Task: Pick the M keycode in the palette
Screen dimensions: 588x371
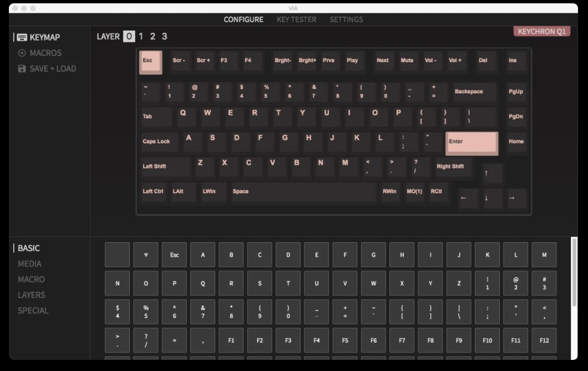Action: pos(544,255)
